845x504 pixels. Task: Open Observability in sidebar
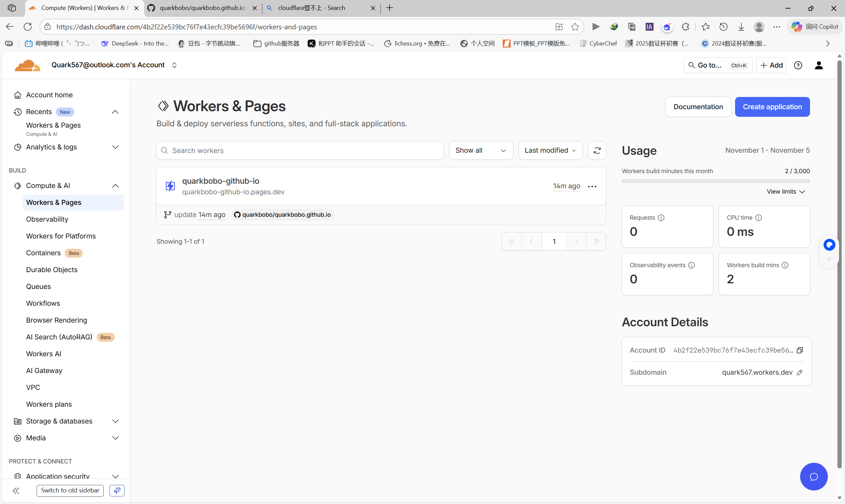(47, 219)
